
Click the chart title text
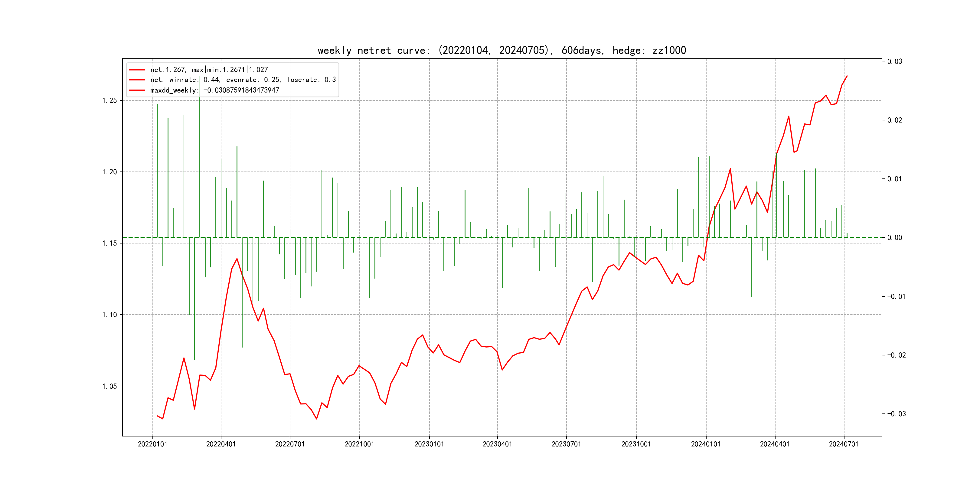tap(501, 50)
